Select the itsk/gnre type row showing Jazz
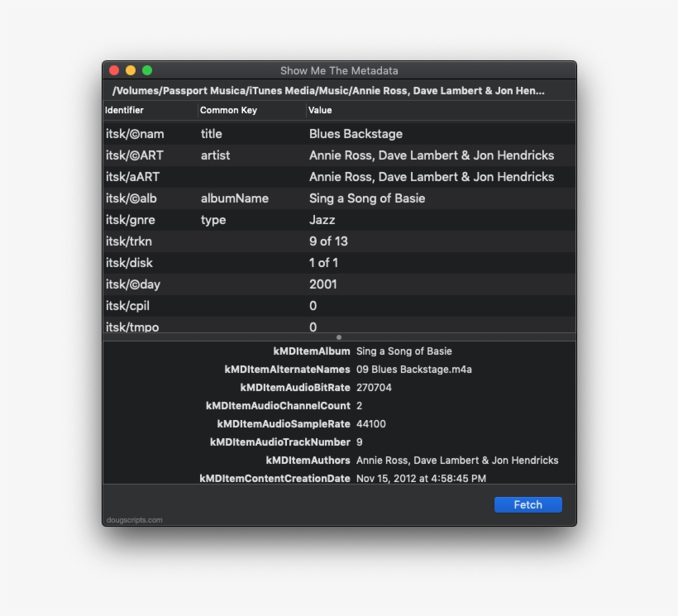This screenshot has width=678, height=616. click(331, 219)
